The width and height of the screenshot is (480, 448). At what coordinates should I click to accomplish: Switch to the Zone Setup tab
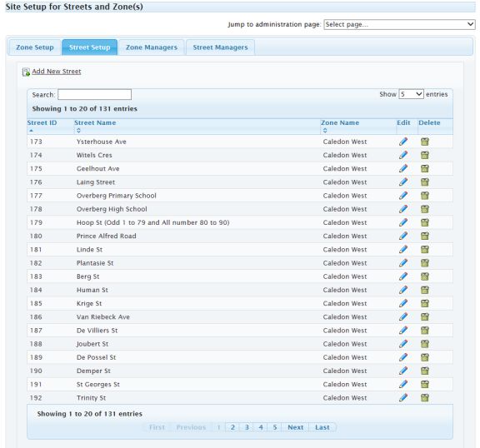tap(35, 47)
